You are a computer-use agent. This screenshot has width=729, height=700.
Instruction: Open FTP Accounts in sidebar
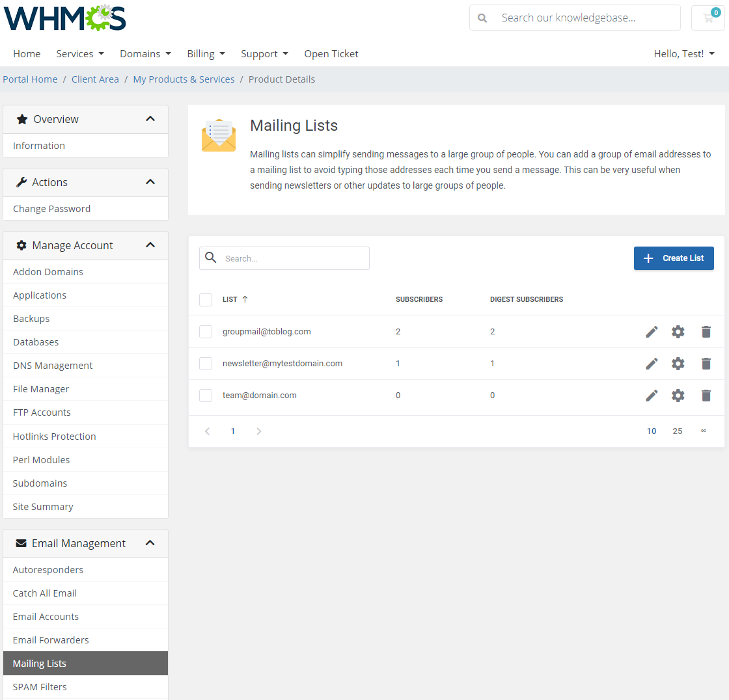[85, 412]
